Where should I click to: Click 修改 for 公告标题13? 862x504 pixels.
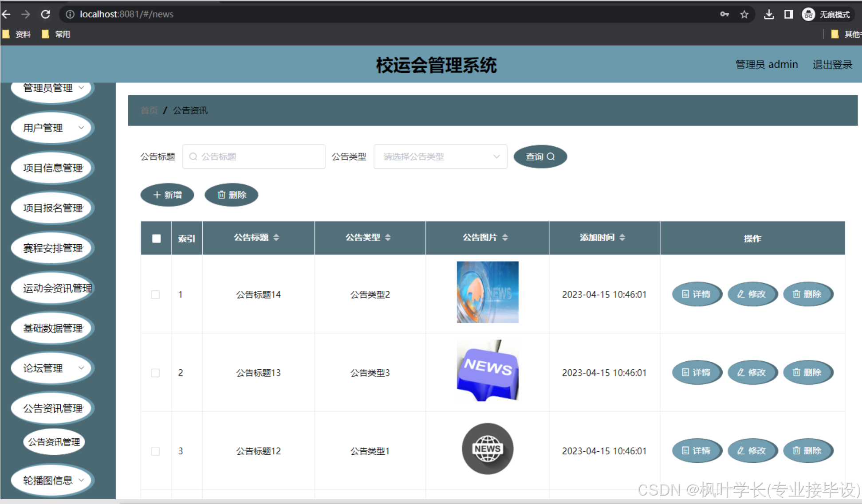[752, 372]
